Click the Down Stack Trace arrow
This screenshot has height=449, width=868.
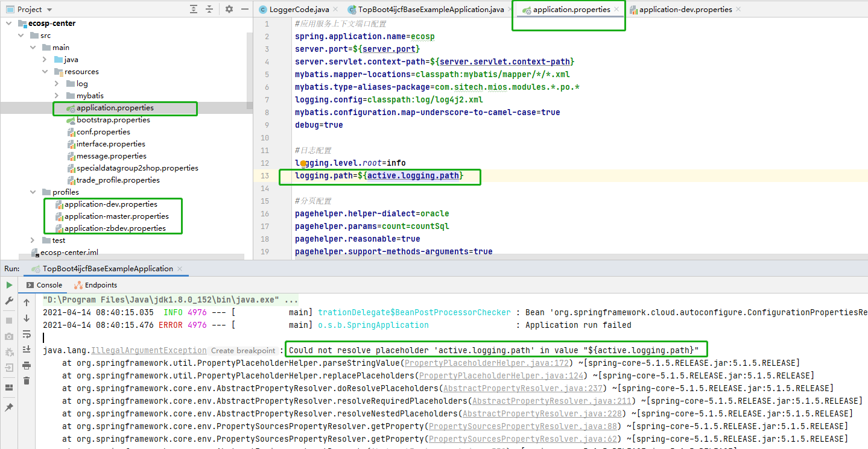(x=27, y=318)
